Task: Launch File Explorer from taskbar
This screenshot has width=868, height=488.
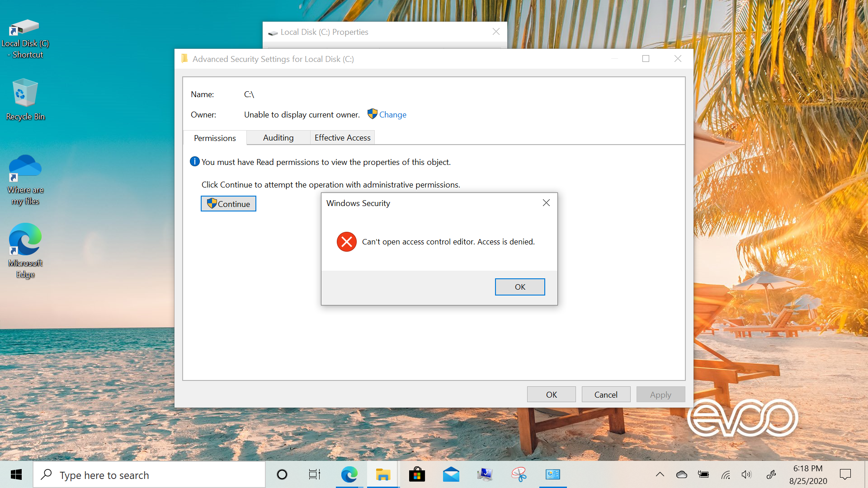Action: tap(383, 474)
